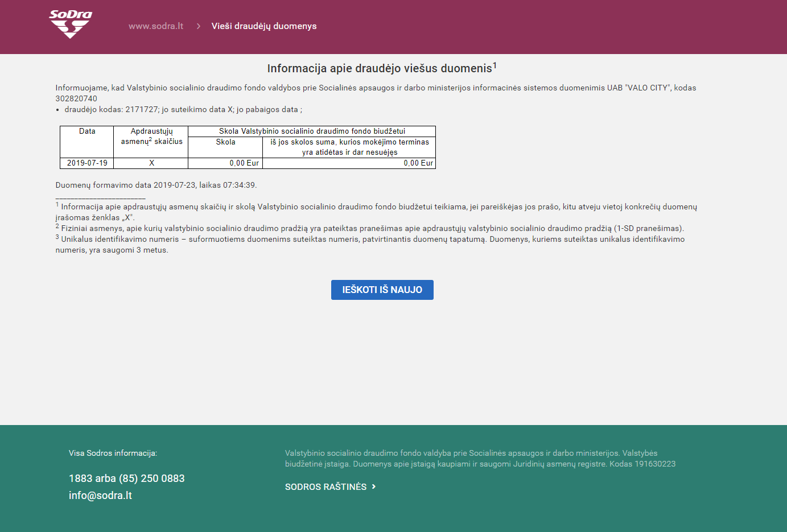Viewport: 787px width, 532px height.
Task: Click the page title Informacija apie draudėjo viešus duomenis
Action: 381,68
